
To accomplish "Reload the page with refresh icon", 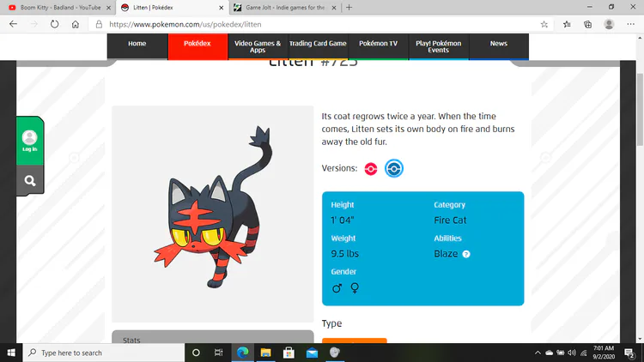I will 55,24.
